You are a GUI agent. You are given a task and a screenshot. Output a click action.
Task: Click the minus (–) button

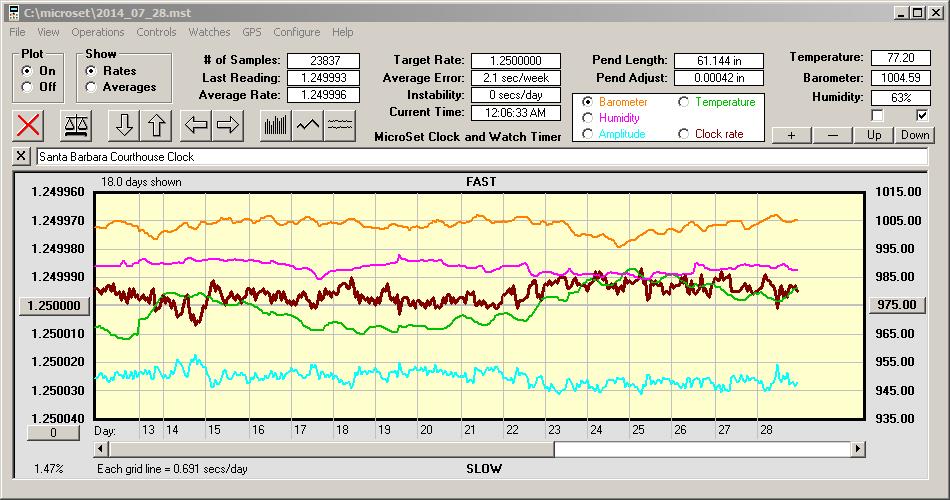pyautogui.click(x=832, y=135)
